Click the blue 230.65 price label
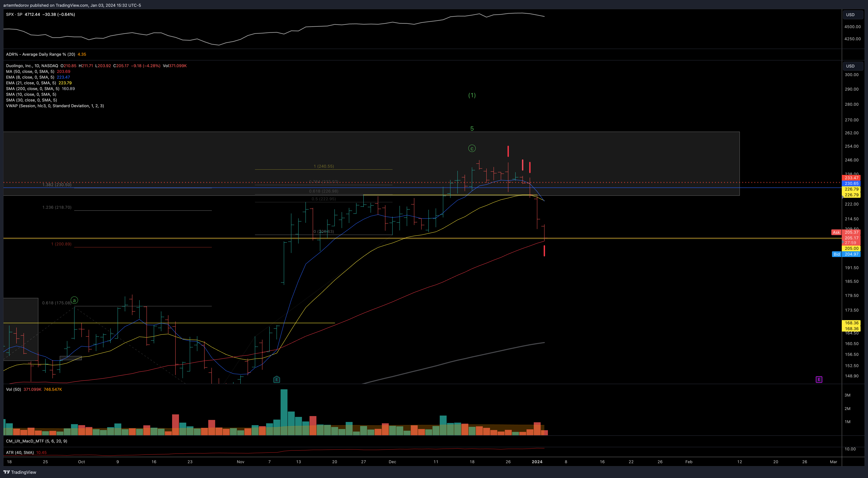This screenshot has height=478, width=868. pyautogui.click(x=851, y=183)
